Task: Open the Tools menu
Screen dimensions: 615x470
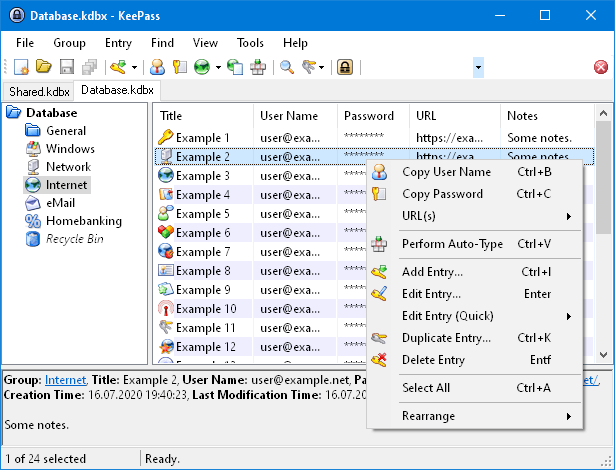Action: (x=250, y=43)
